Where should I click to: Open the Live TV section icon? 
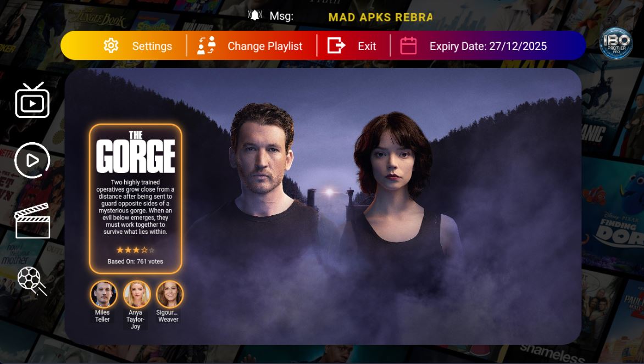(x=32, y=100)
